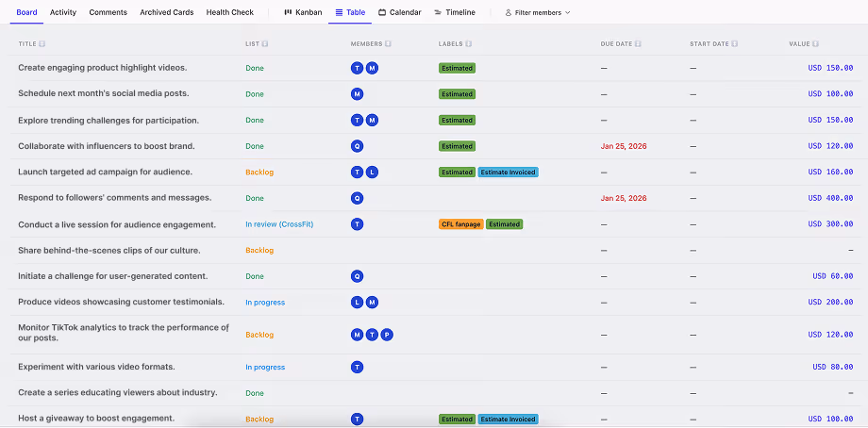Screen dimensions: 868x428
Task: Open card Explore trending challenges for participation
Action: [x=108, y=120]
